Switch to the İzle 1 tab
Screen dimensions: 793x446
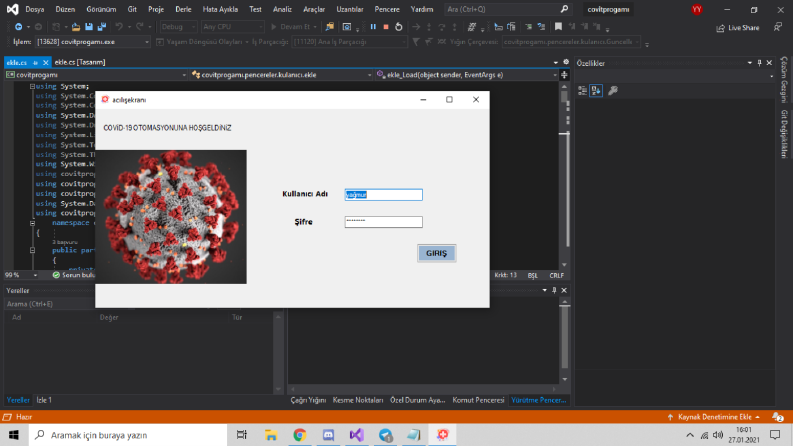pyautogui.click(x=44, y=400)
